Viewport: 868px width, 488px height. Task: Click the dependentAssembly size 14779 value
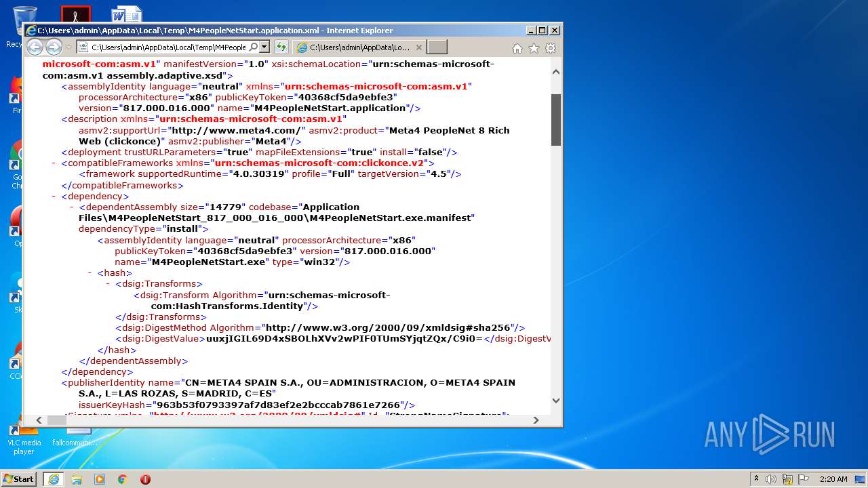click(x=225, y=207)
